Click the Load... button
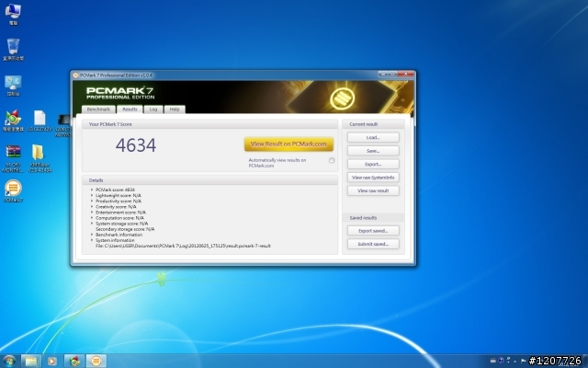The width and height of the screenshot is (588, 368). click(373, 137)
